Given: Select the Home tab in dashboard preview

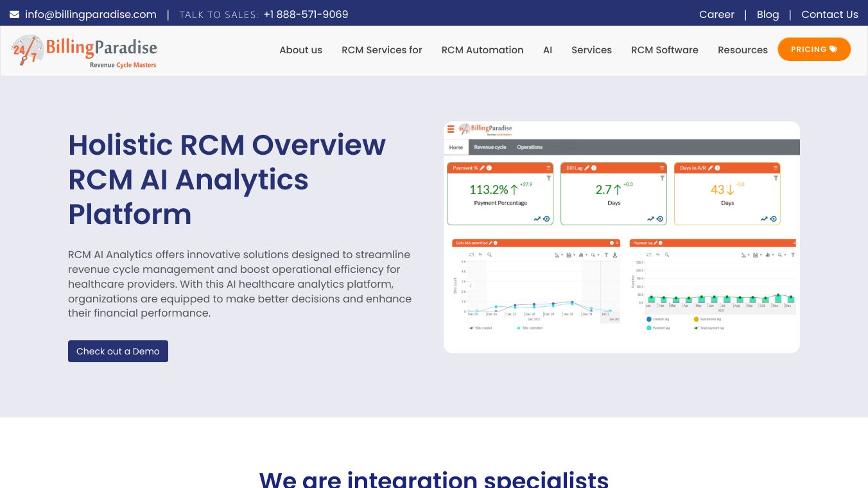Looking at the screenshot, I should (x=456, y=147).
